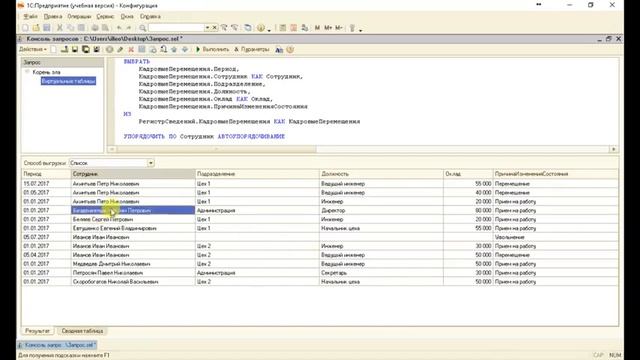
Task: Select the Секретарь cell
Action: tap(381, 273)
